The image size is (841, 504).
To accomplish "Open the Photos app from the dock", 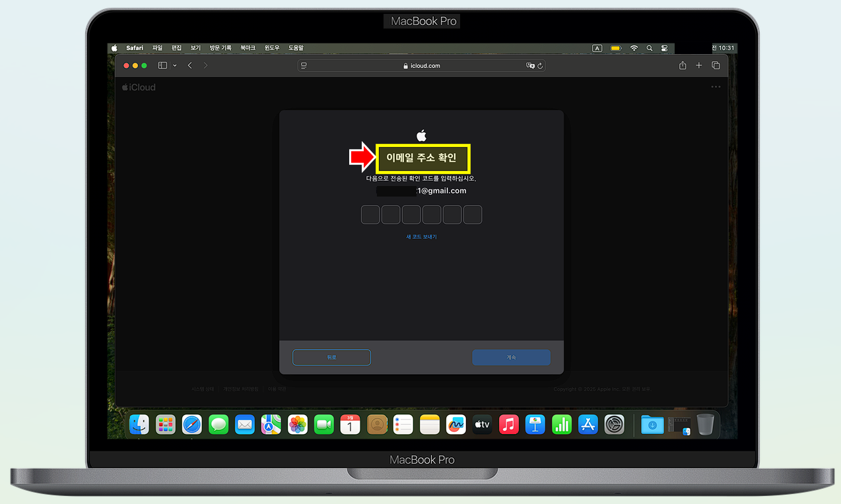I will (298, 424).
